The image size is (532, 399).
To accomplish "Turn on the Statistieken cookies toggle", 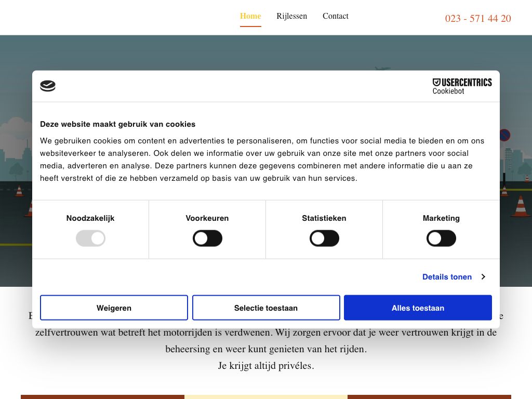I will click(324, 238).
